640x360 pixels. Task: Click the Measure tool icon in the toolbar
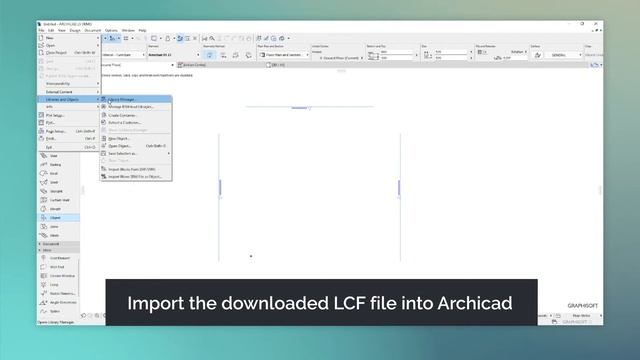[204, 38]
